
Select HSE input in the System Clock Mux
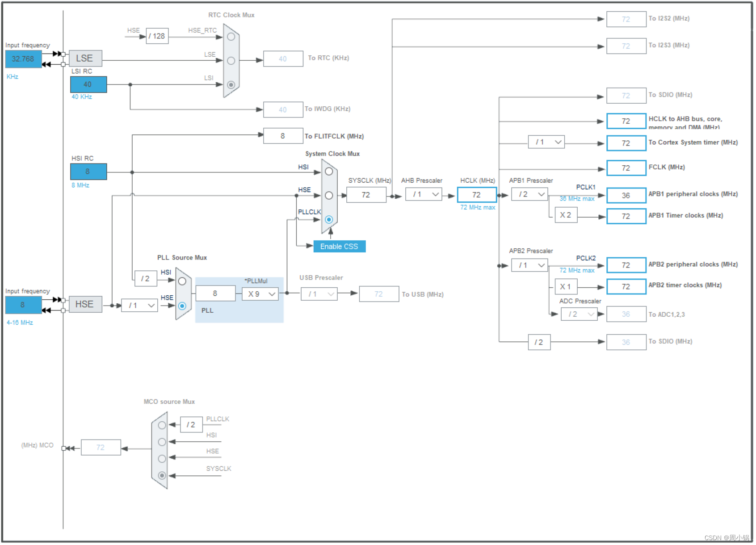tap(329, 195)
